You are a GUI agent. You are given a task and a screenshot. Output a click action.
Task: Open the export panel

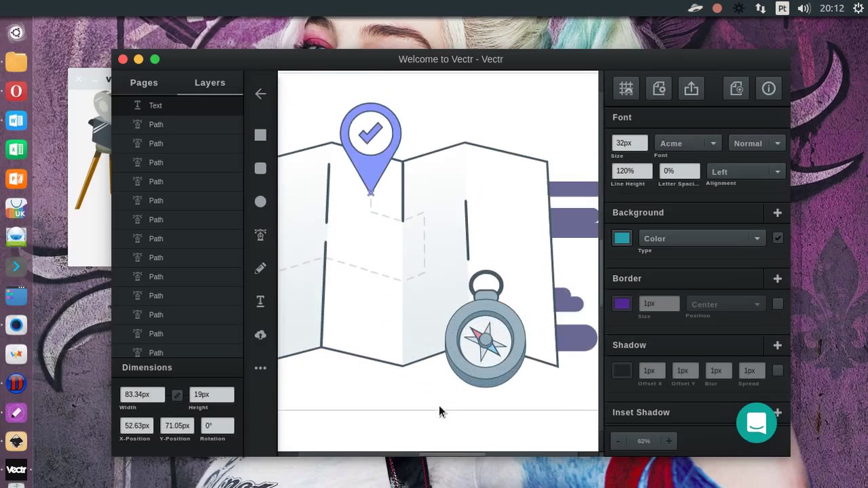[691, 88]
